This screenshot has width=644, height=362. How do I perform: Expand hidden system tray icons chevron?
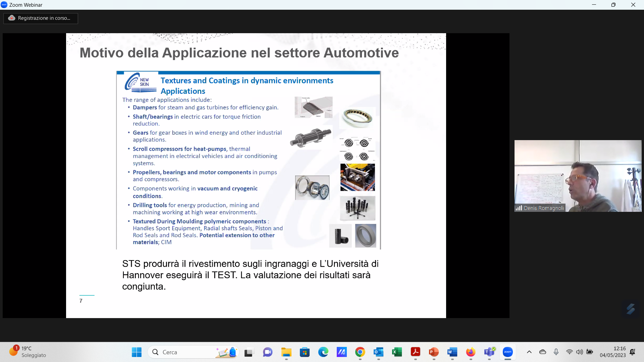529,352
